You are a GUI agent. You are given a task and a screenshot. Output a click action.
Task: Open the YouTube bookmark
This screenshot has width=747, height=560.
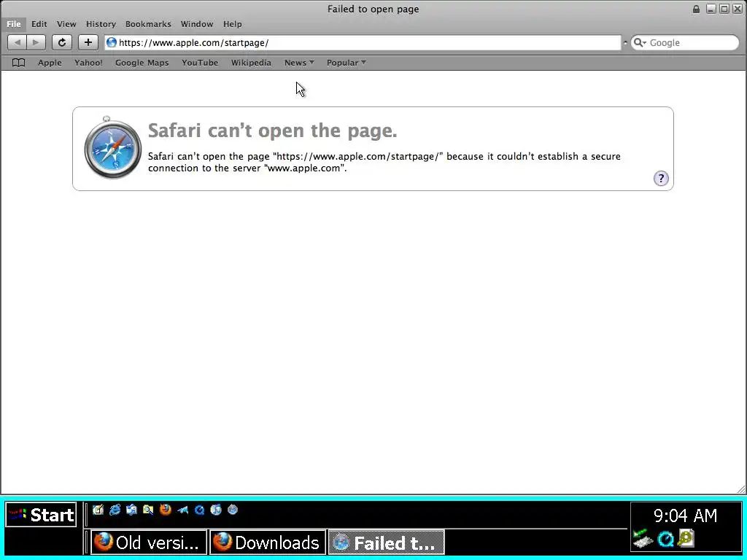[x=200, y=63]
